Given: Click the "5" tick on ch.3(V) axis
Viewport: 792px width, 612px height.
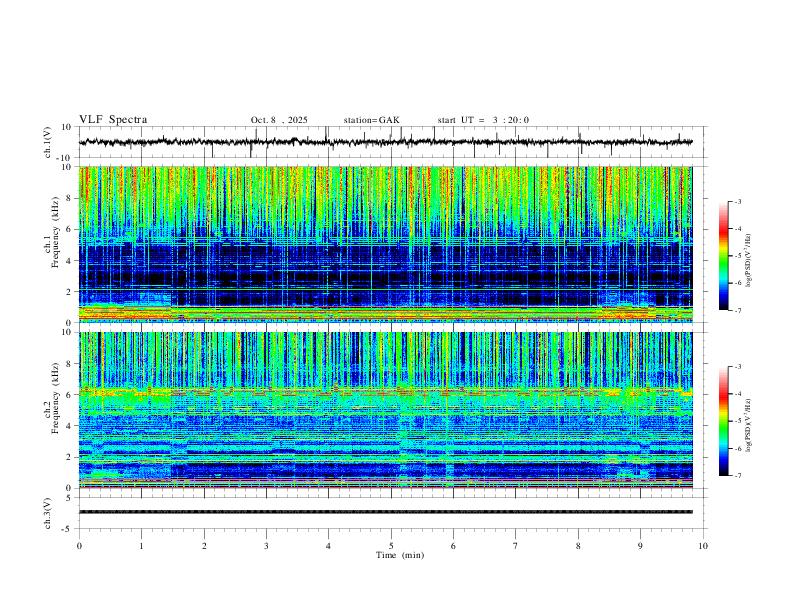Looking at the screenshot, I should click(69, 497).
